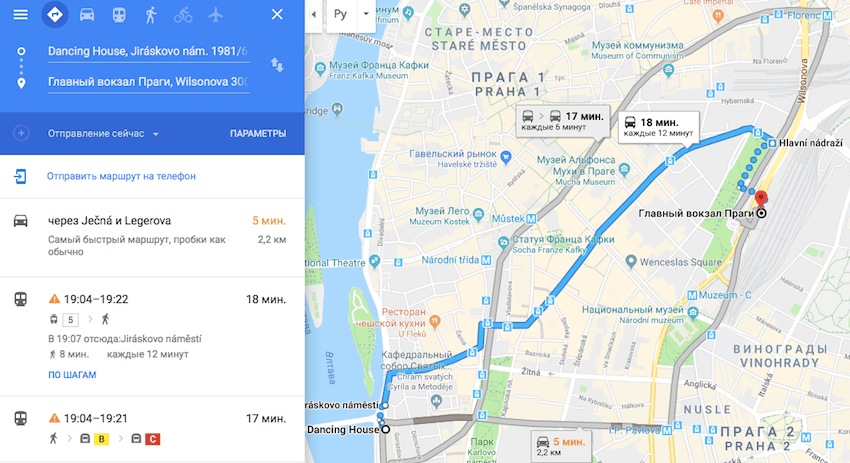Select cycling travel mode icon

pyautogui.click(x=183, y=15)
